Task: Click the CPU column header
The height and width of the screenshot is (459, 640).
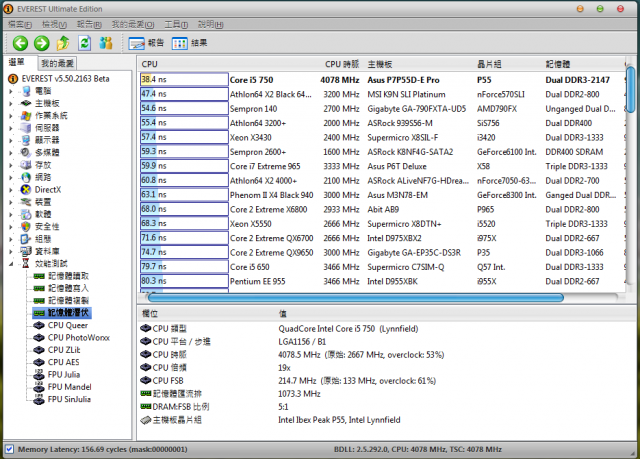Action: [149, 64]
